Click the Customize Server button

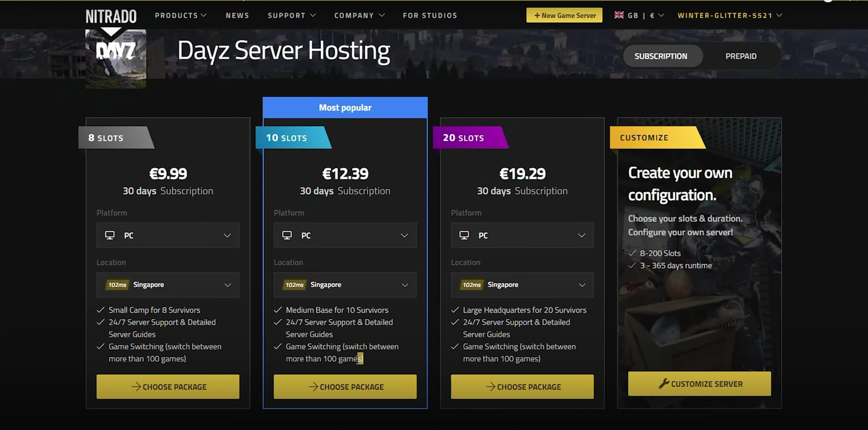click(x=699, y=384)
